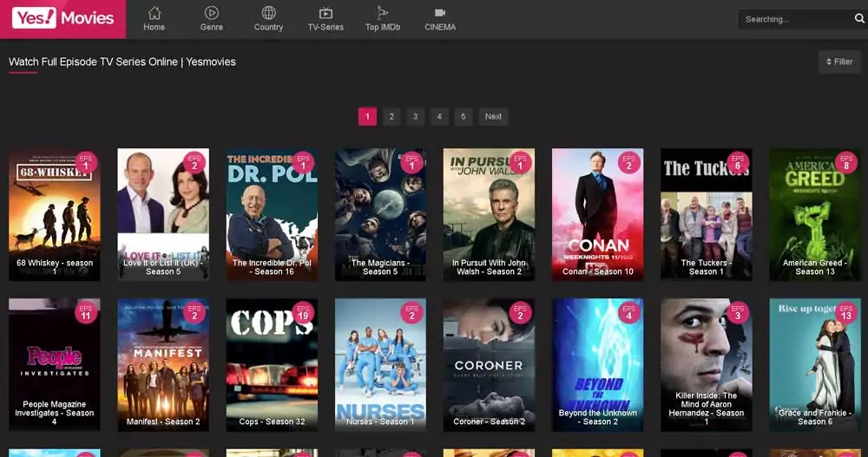The image size is (868, 457).
Task: Click the Grace and Frankie Season 6 title
Action: [x=813, y=417]
